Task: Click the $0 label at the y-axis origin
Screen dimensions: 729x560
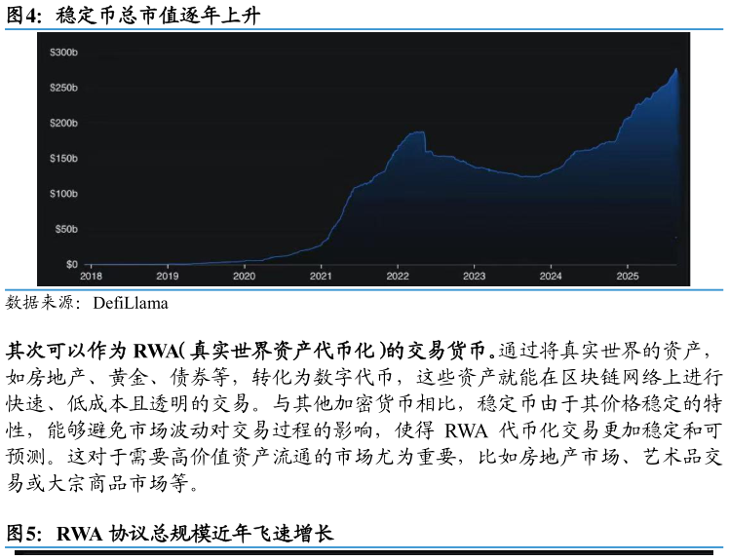Action: point(71,265)
